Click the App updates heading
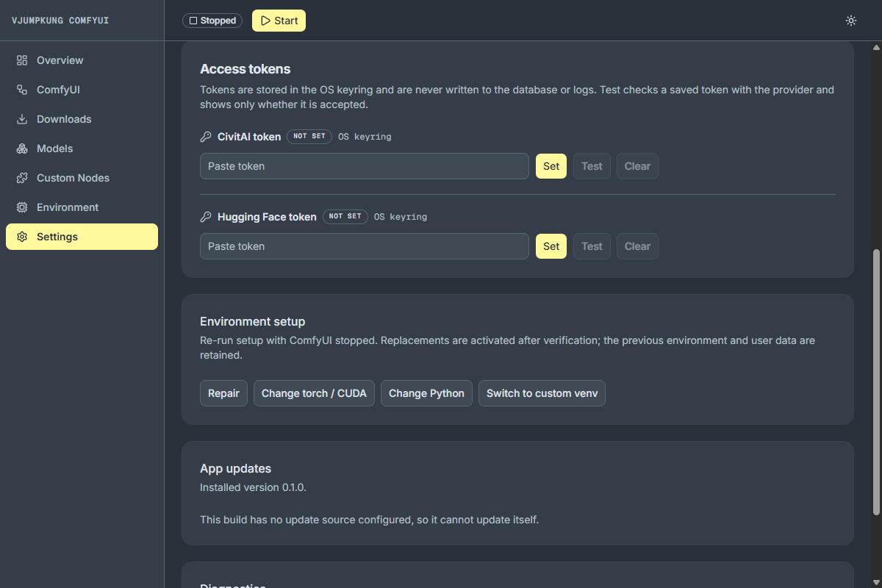Screen dimensions: 882x588 (x=235, y=469)
